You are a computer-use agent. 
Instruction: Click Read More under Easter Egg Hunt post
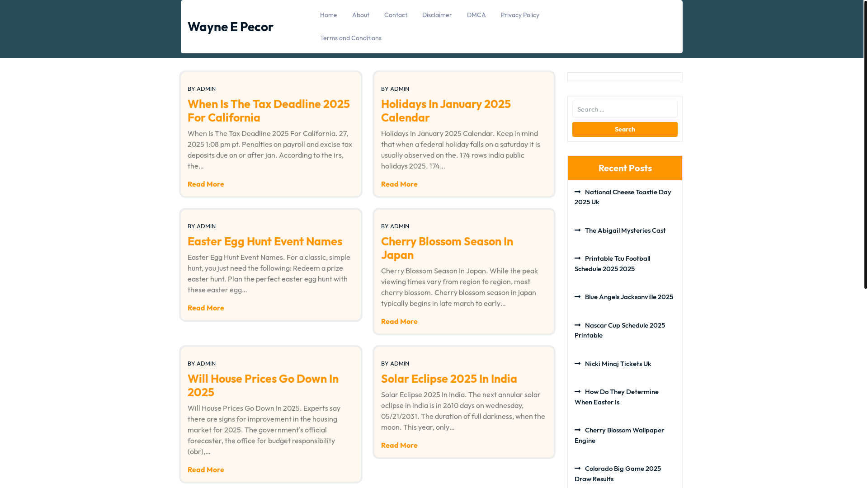206,308
